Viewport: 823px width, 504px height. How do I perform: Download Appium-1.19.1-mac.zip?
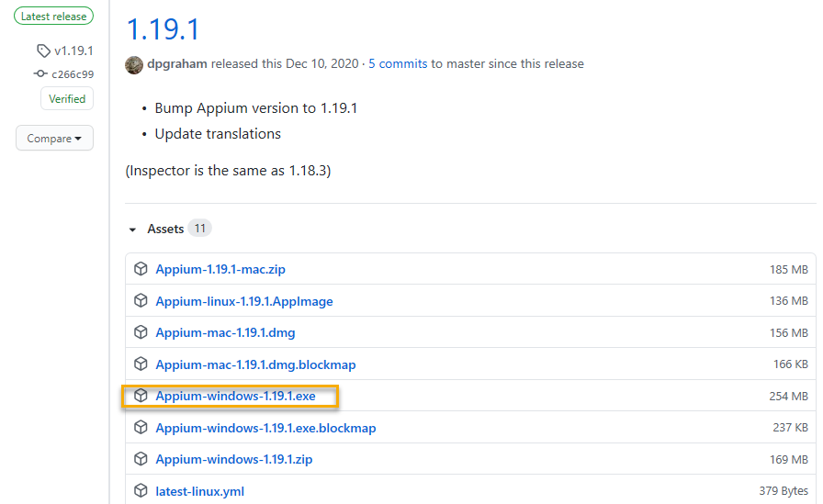coord(220,269)
